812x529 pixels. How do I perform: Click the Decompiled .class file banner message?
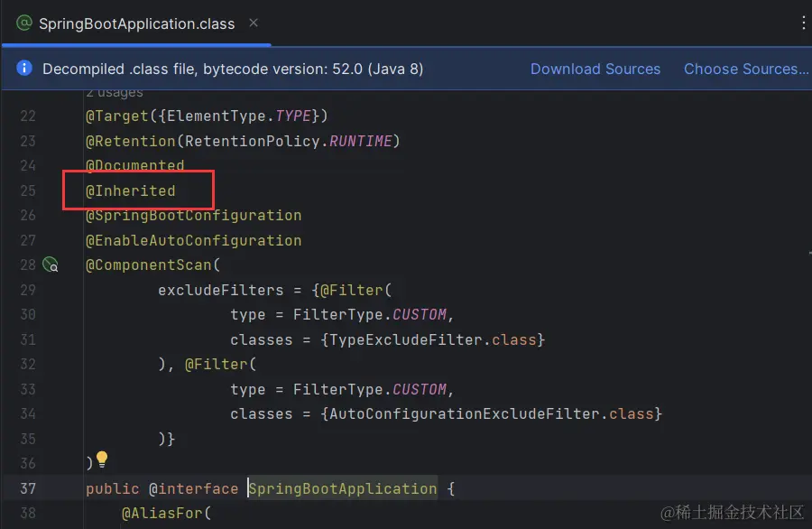[233, 69]
